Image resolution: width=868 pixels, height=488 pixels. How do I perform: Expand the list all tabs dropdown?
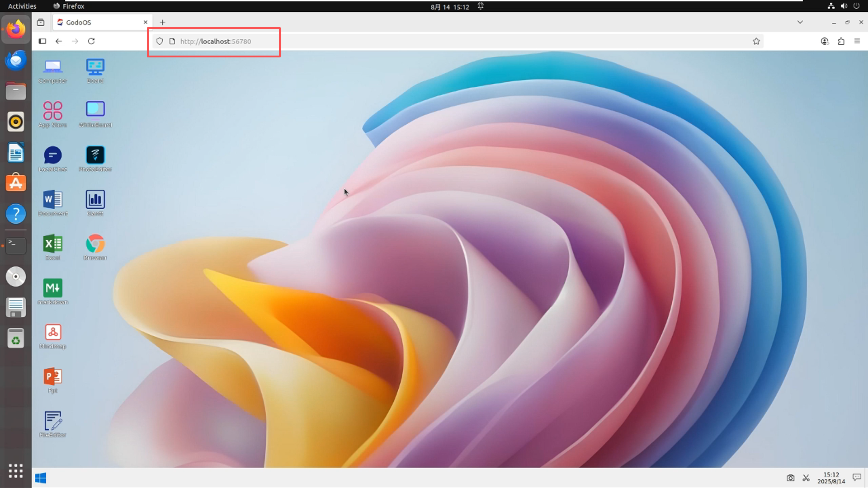click(800, 22)
